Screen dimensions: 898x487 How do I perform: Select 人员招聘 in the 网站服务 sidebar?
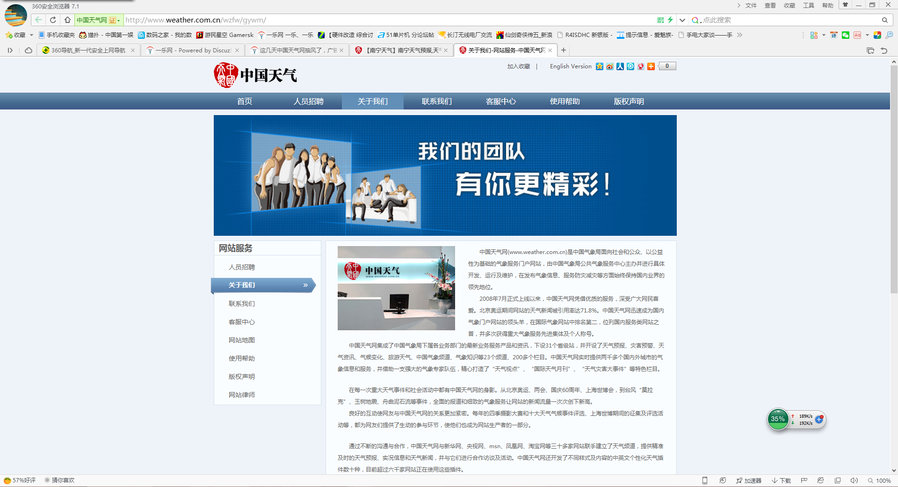[242, 267]
